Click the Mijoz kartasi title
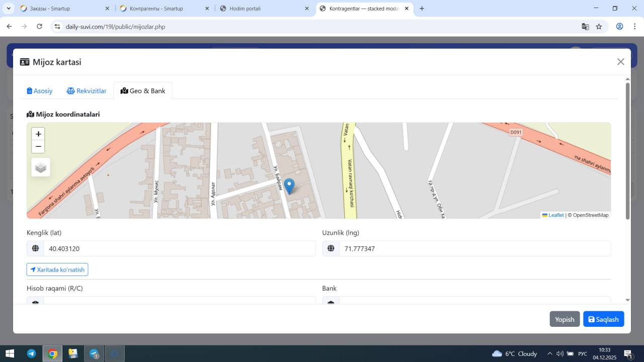Image resolution: width=644 pixels, height=362 pixels. click(57, 62)
